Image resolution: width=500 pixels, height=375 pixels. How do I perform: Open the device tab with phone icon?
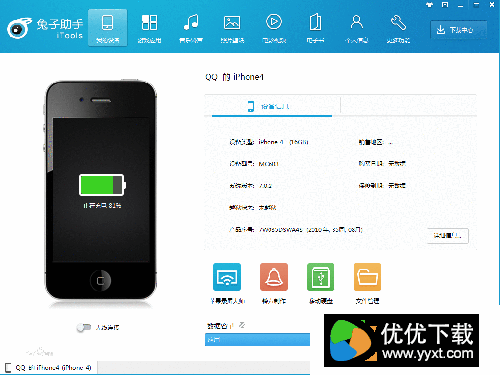[107, 28]
